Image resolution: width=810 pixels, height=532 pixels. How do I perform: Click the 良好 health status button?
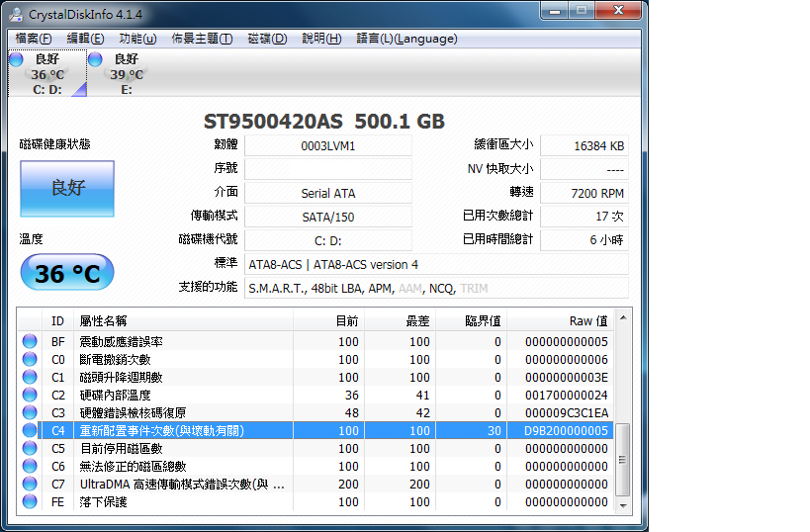click(x=67, y=189)
